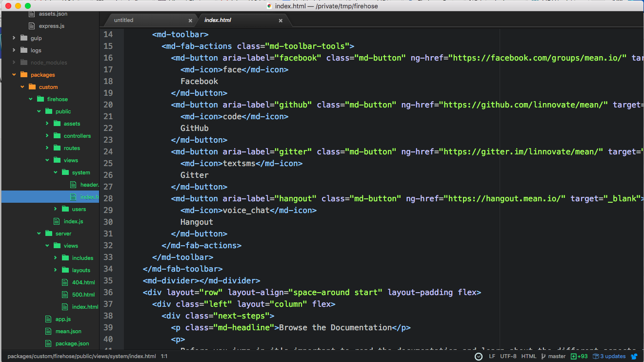Click the file path in status bar
The height and width of the screenshot is (362, 644).
click(x=81, y=357)
